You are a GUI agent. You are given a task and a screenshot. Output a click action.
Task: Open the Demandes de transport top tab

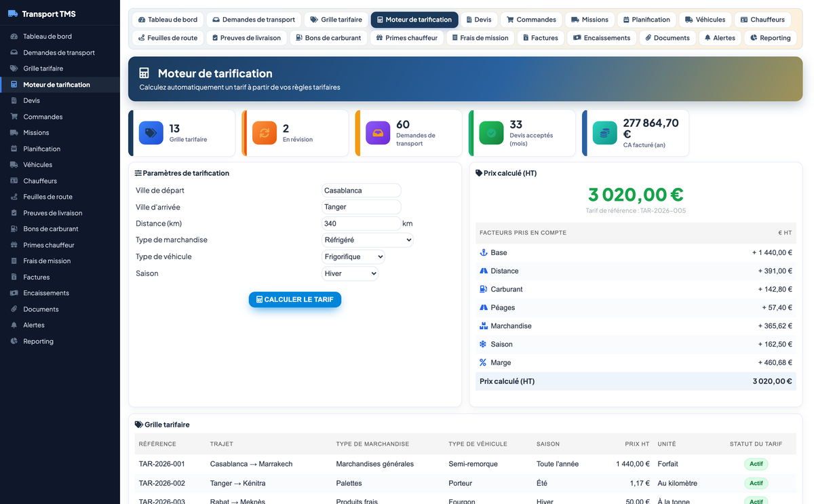[254, 20]
